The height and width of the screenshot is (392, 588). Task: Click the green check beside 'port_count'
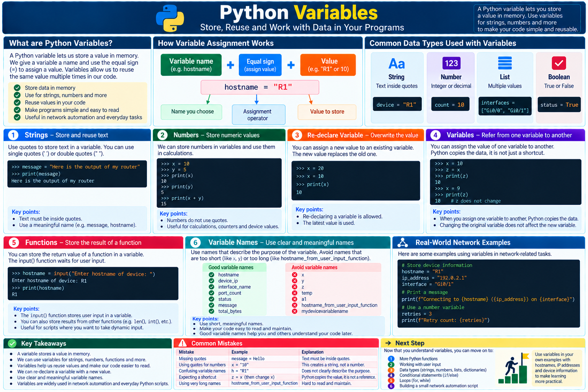click(211, 293)
